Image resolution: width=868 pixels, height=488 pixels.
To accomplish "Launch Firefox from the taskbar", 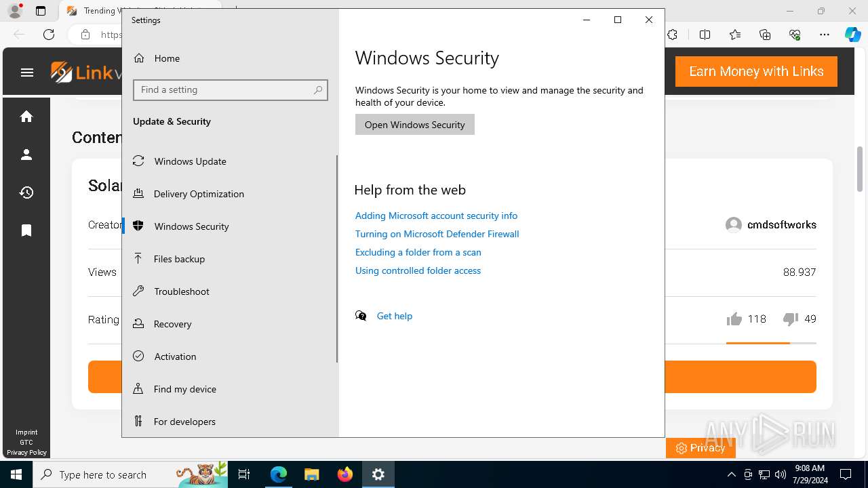I will coord(345,474).
